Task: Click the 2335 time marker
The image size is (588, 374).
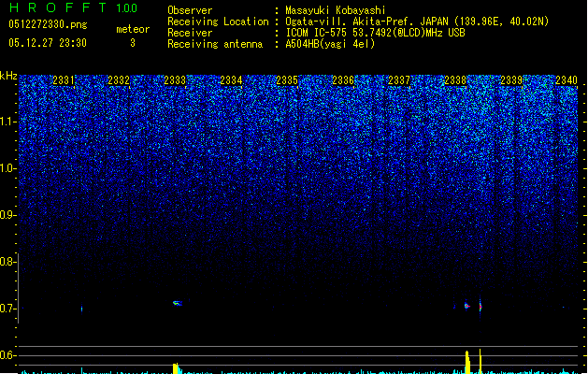Action: tap(287, 80)
